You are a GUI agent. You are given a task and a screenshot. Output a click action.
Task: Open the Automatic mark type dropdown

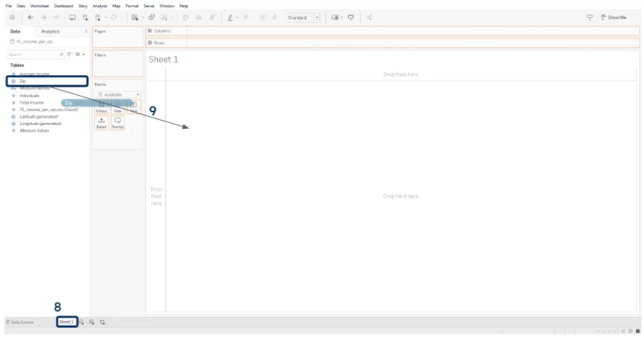tap(118, 95)
